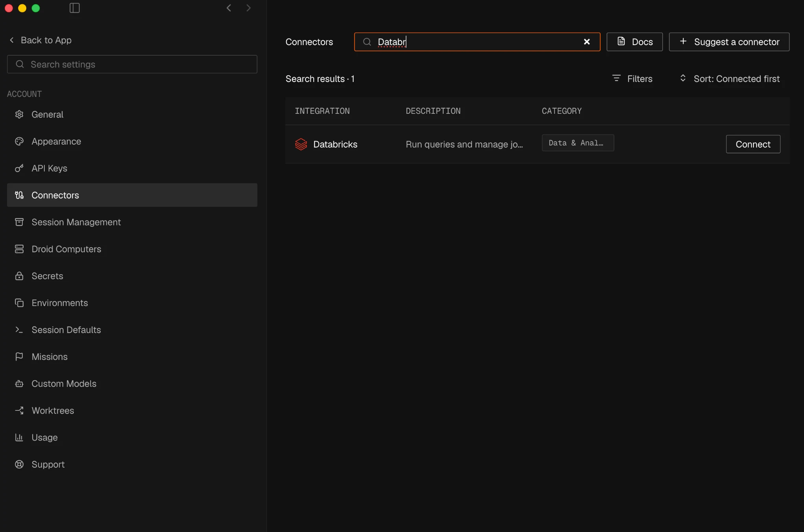The image size is (804, 532).
Task: Select Connectors in sidebar
Action: click(x=132, y=195)
